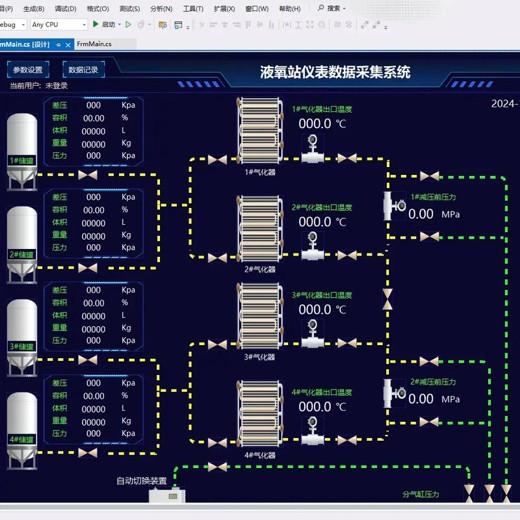Open the 搜索 dropdown arrow
Viewport: 520px width, 520px height.
[x=344, y=8]
